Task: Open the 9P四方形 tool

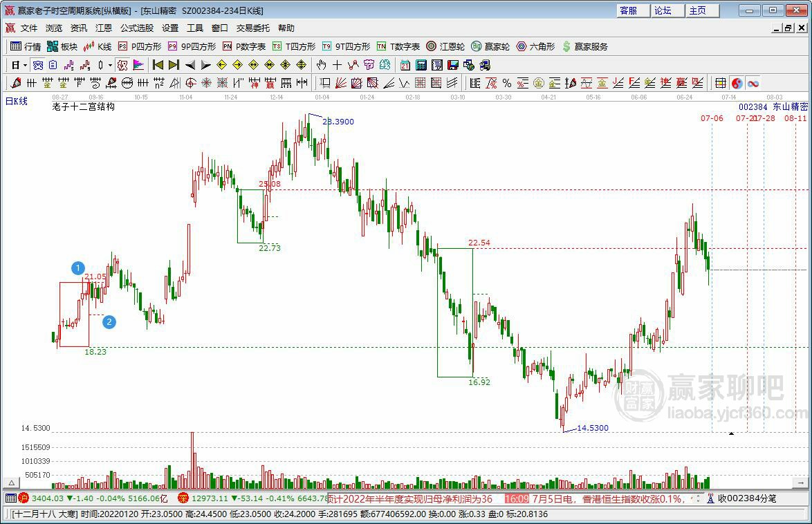Action: 191,46
